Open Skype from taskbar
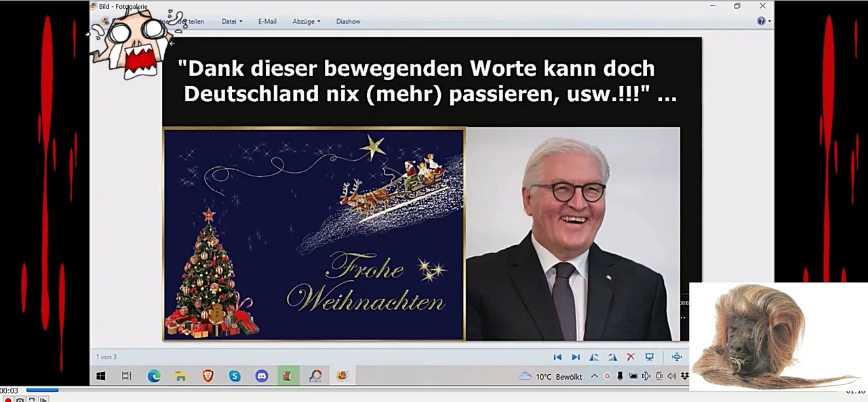Viewport: 868px width, 402px height. click(x=235, y=376)
